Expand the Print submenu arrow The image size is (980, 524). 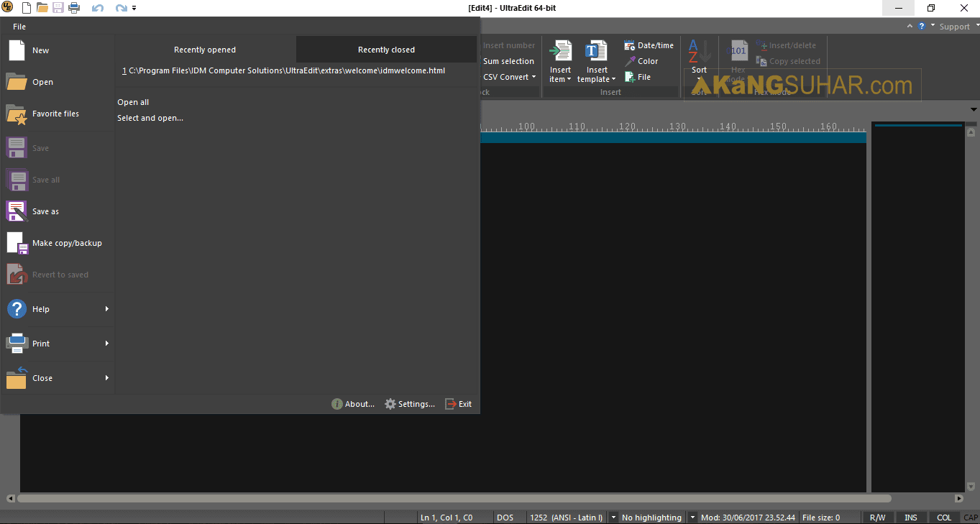[x=107, y=344]
